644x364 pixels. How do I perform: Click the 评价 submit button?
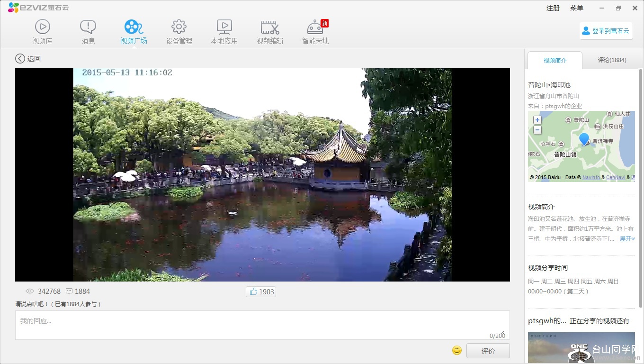pos(488,351)
